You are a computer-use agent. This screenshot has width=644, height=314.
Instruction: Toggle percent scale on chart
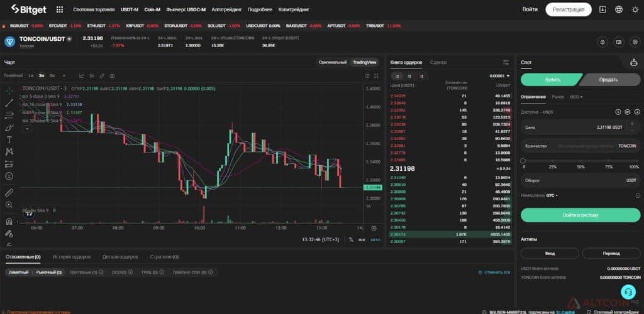[351, 239]
